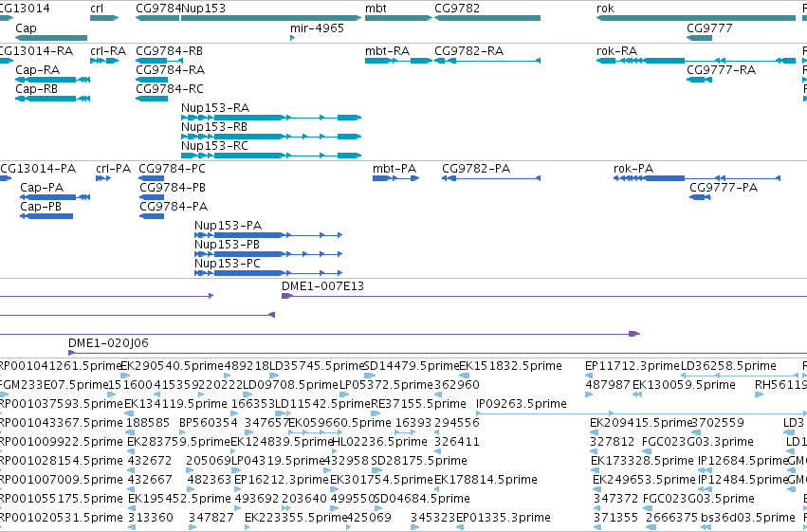Select EST EK290540.5prime
Screen dimensions: 807x532
pos(172,366)
